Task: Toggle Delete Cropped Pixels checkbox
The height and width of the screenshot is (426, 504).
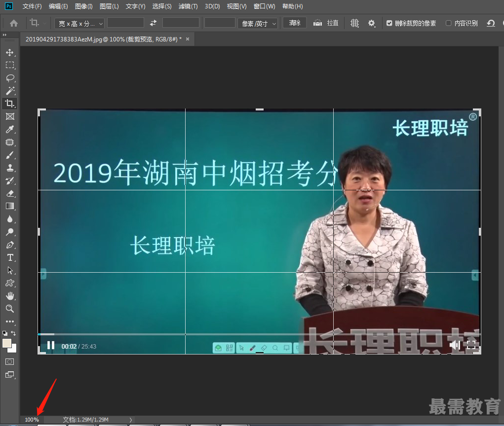Action: [389, 23]
